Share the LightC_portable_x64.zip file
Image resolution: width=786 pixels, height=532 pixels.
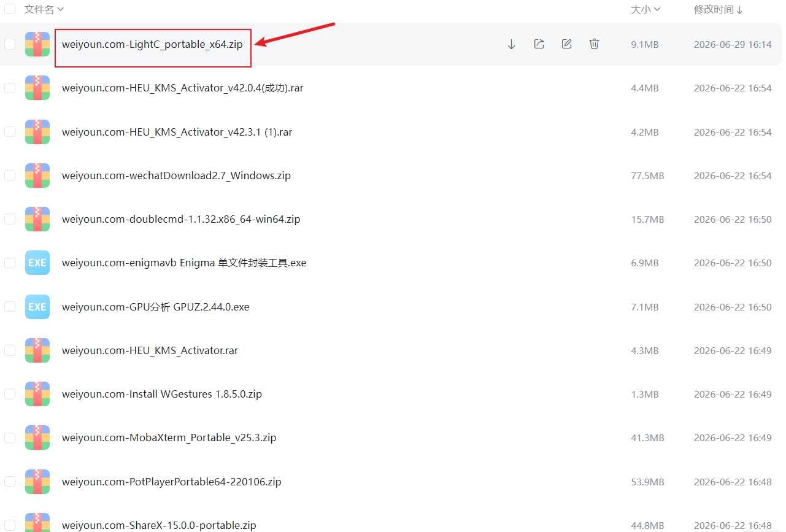click(x=539, y=44)
